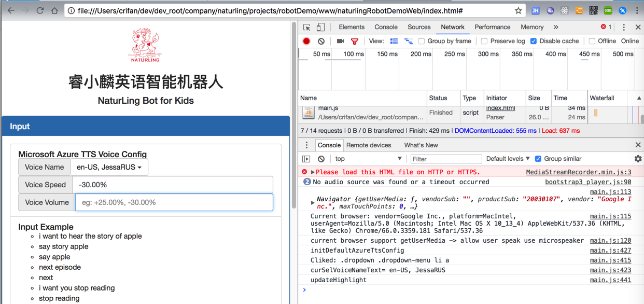Open the DevTools customize three-dot menu
Viewport: 644px width, 304px height.
coord(624,27)
